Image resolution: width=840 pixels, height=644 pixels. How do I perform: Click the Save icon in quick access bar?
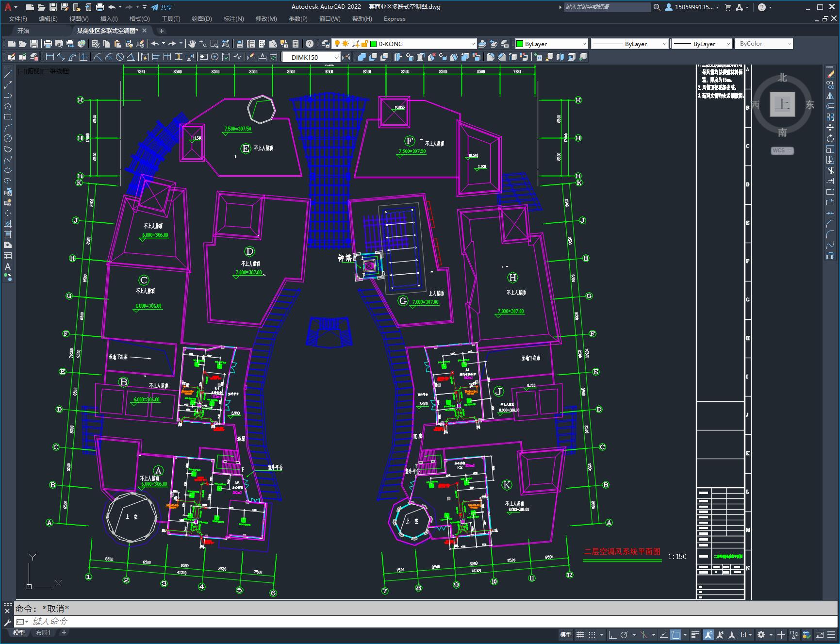(53, 7)
